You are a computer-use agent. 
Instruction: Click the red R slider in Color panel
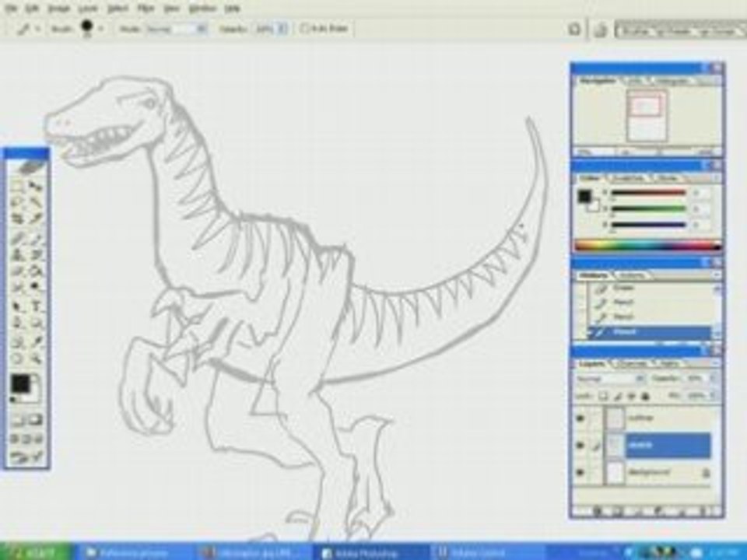(648, 194)
